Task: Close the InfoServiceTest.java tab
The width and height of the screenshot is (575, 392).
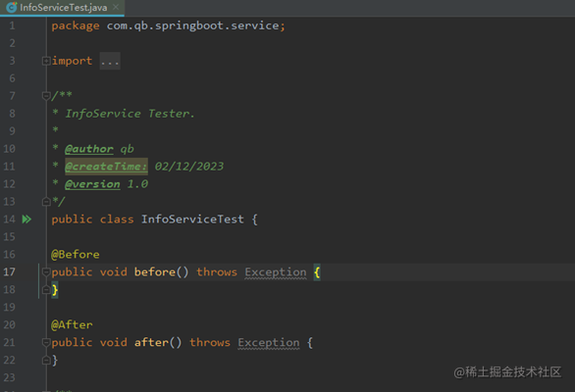Action: point(116,7)
